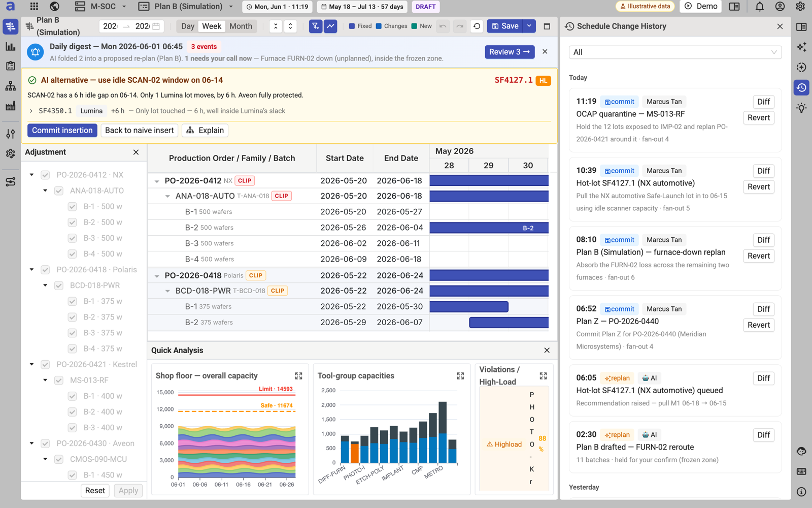Click the globe icon in top bar
The image size is (812, 508).
[54, 7]
